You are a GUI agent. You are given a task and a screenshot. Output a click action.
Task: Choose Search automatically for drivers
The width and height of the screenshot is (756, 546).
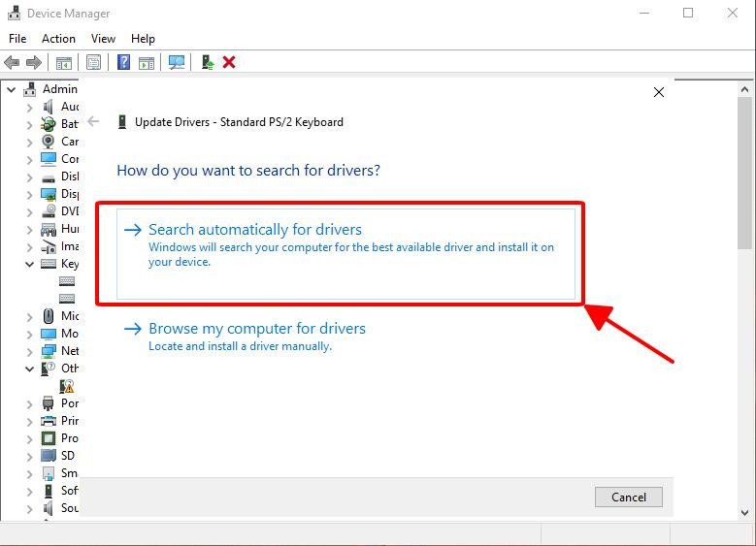255,230
